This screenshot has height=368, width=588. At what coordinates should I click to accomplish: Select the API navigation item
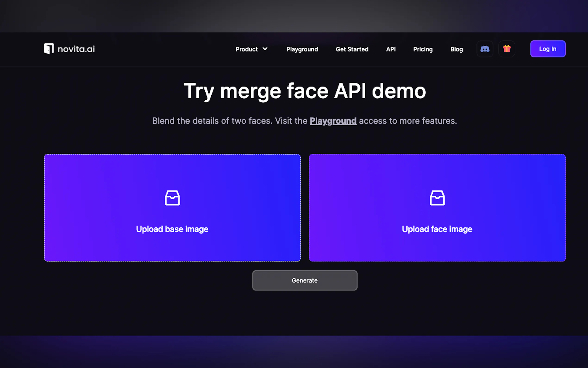click(x=391, y=49)
